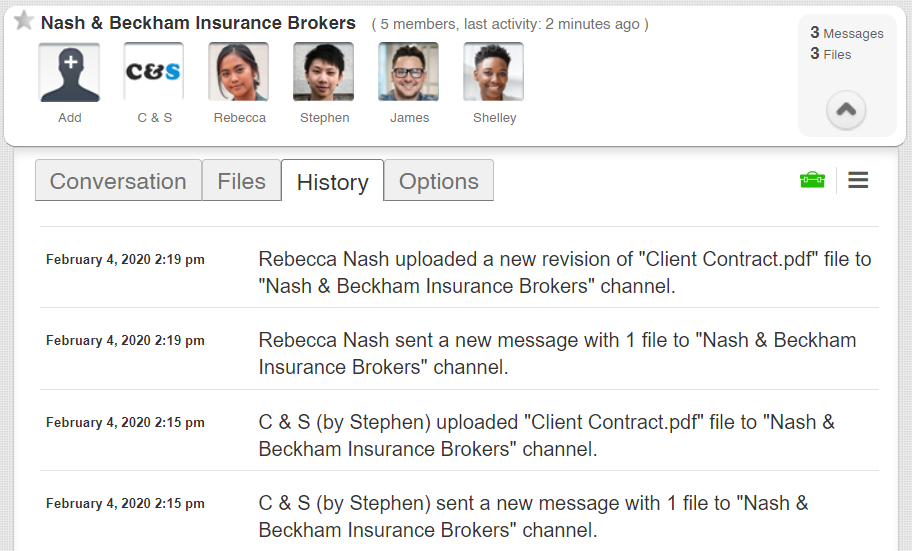Open the Options tab
The image size is (912, 551).
click(438, 181)
